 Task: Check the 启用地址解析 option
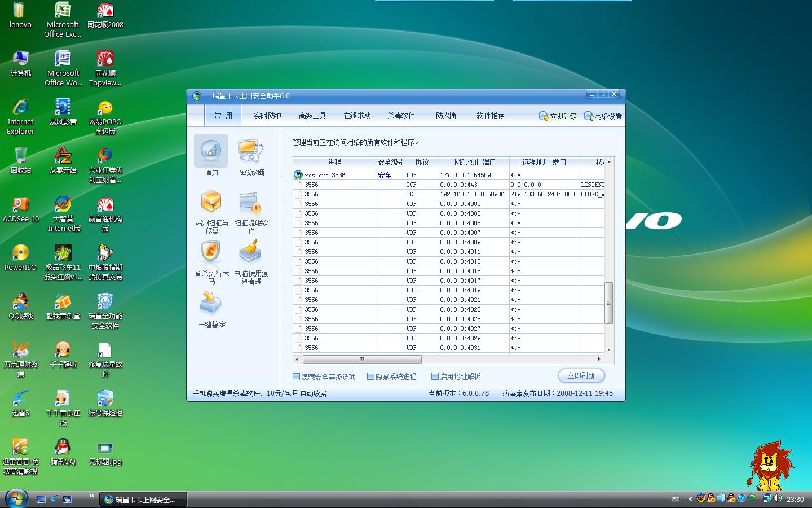[x=435, y=376]
